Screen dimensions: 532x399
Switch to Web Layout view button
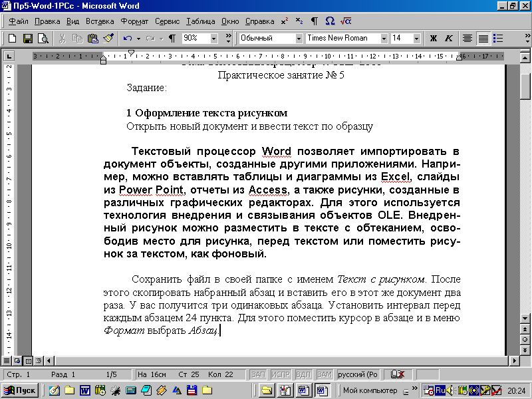17,360
